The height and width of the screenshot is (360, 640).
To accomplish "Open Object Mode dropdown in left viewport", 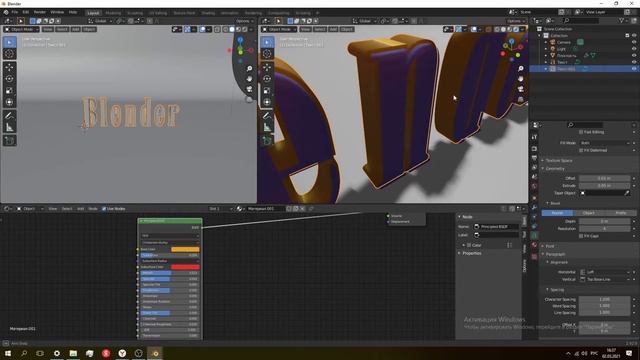I will (22, 29).
